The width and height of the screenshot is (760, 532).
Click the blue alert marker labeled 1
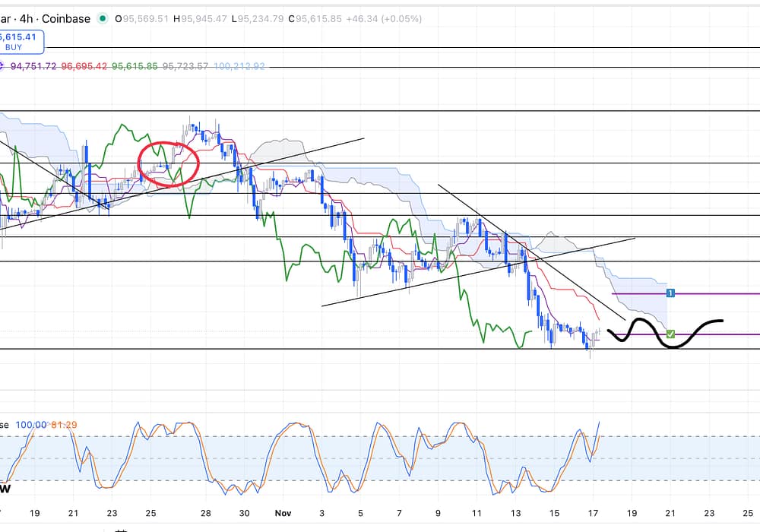670,293
